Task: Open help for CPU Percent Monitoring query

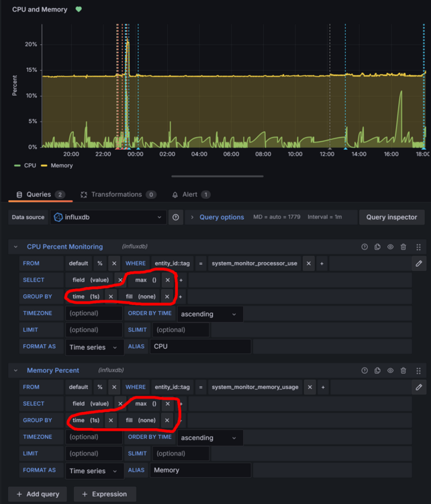Action: click(365, 247)
